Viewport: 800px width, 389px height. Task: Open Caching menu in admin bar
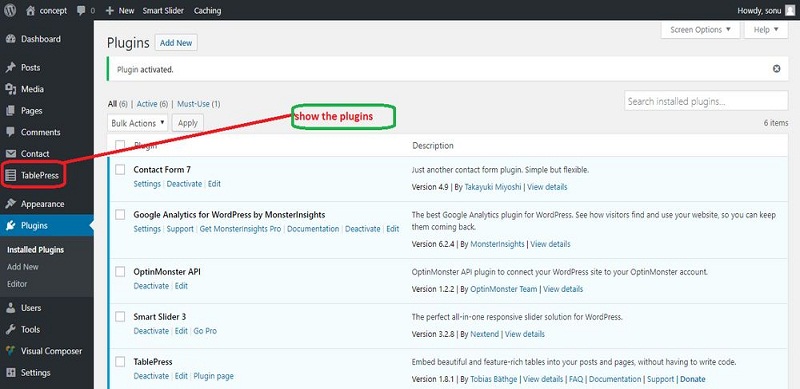point(207,11)
